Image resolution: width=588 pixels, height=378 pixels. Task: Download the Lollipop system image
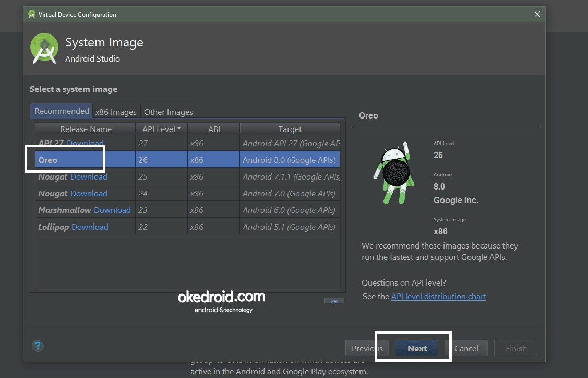(90, 227)
